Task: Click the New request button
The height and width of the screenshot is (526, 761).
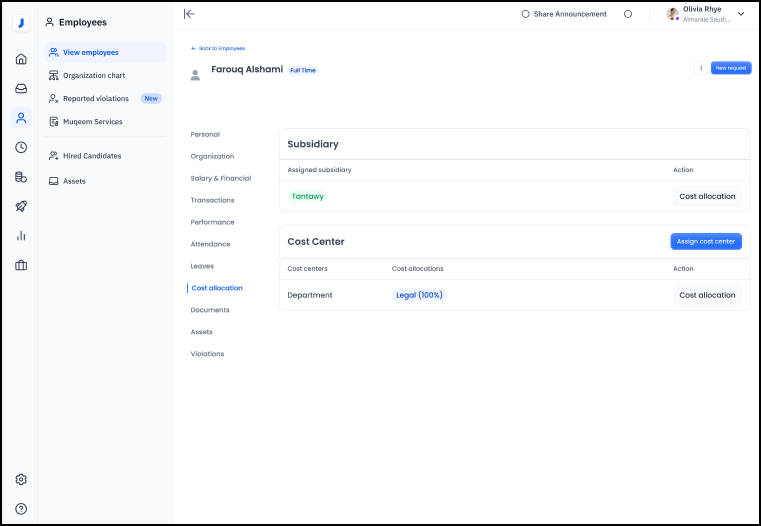Action: point(731,68)
